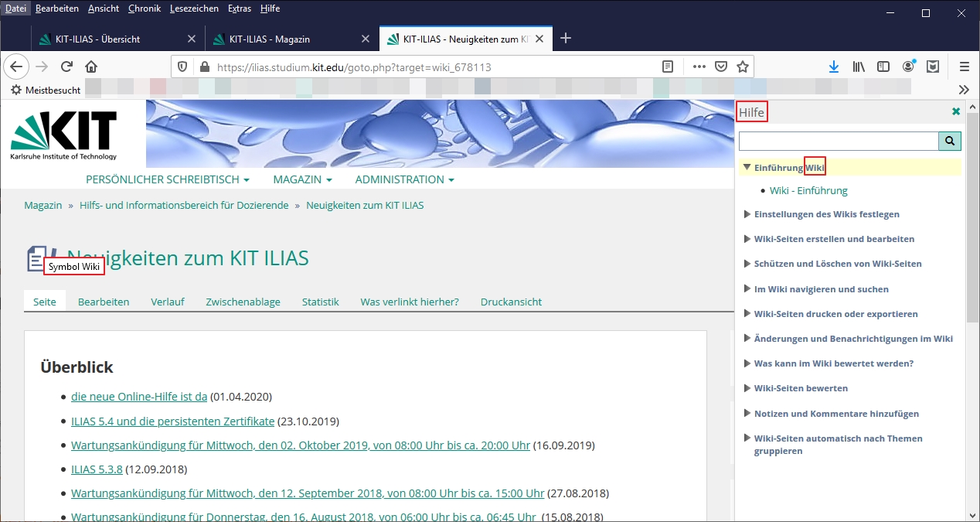Open the Ansicht menu

104,9
